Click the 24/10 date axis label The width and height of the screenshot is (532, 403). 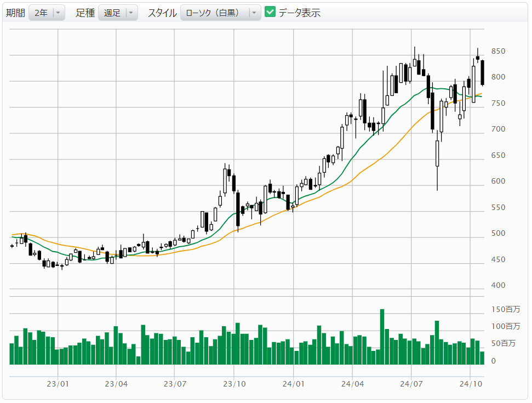click(x=471, y=384)
